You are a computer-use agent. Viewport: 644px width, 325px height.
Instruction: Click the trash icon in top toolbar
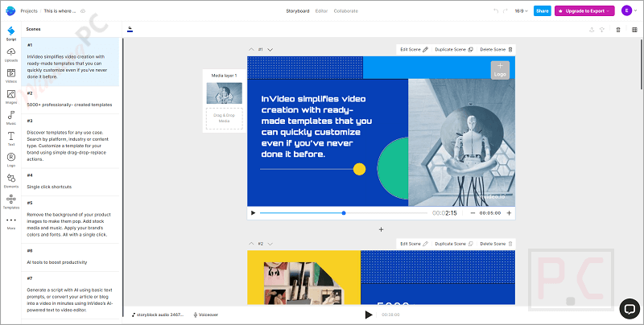click(x=618, y=30)
